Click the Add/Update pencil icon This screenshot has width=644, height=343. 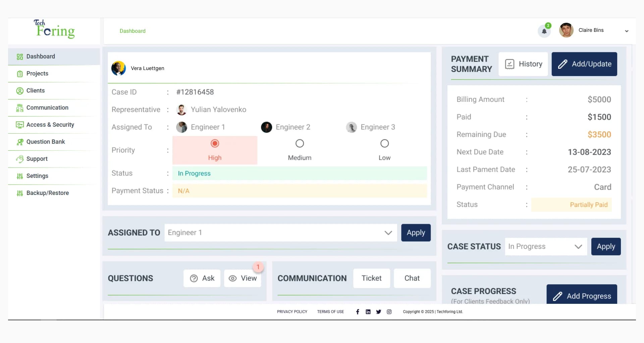tap(562, 64)
